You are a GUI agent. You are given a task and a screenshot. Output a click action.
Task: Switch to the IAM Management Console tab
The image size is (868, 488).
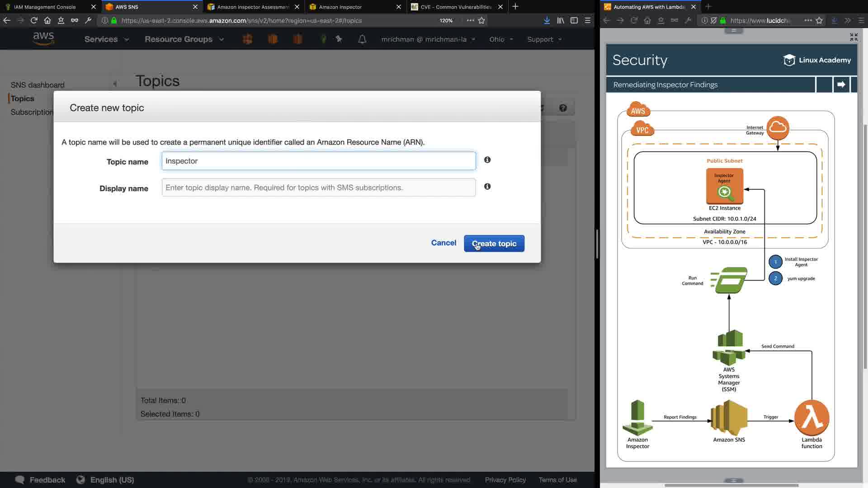45,7
